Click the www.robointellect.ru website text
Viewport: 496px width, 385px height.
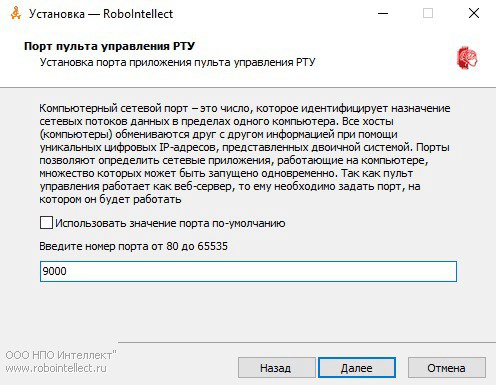(x=56, y=368)
